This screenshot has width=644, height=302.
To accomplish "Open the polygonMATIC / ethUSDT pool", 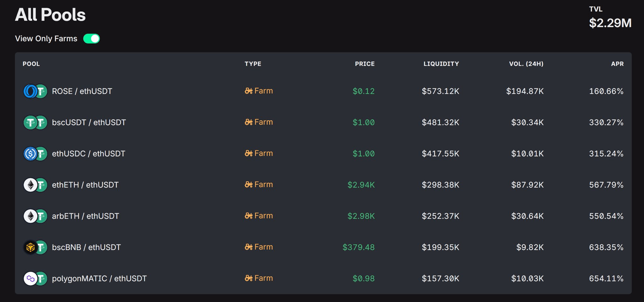I will tap(99, 278).
